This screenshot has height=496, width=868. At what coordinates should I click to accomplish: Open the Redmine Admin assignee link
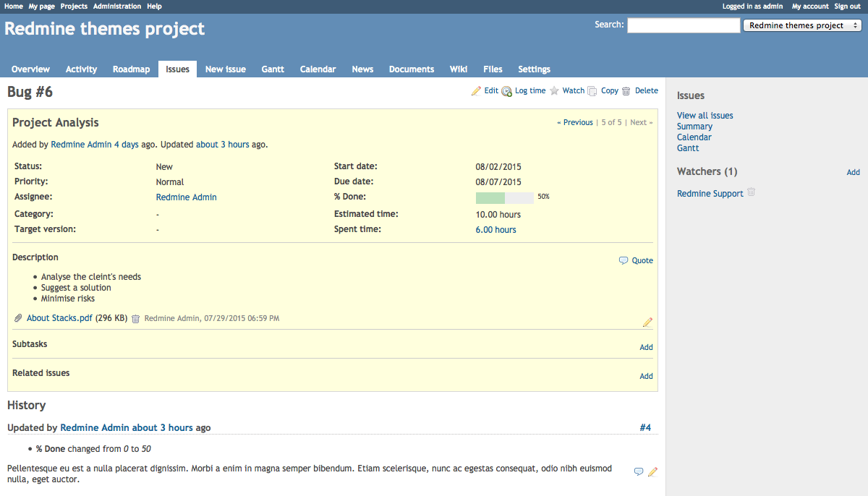pos(187,197)
